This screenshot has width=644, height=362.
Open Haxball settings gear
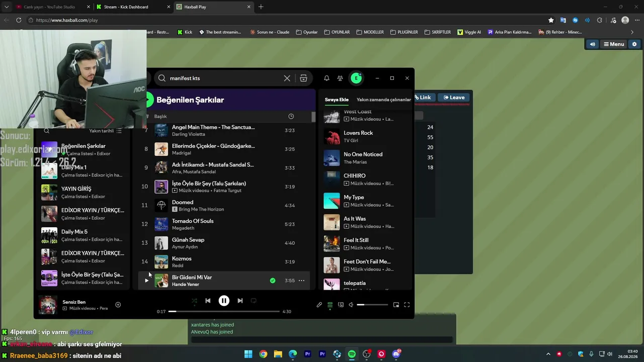tap(634, 44)
